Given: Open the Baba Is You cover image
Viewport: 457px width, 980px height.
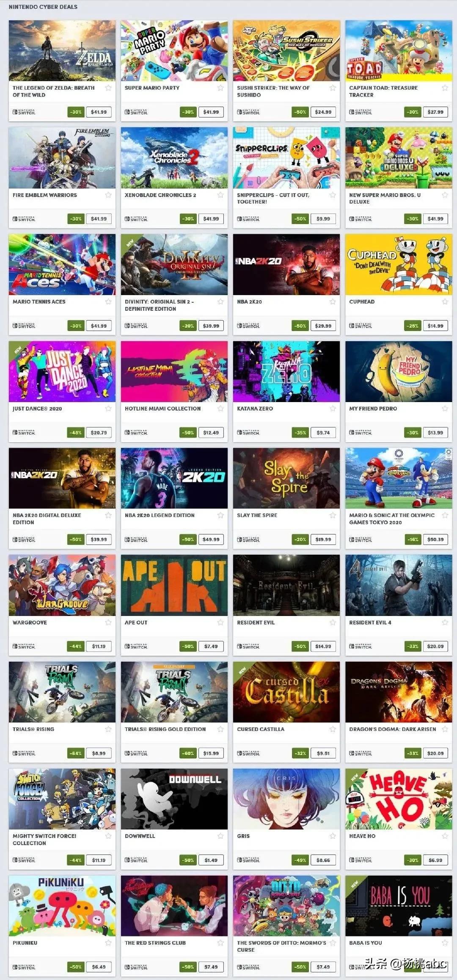Looking at the screenshot, I should [399, 906].
